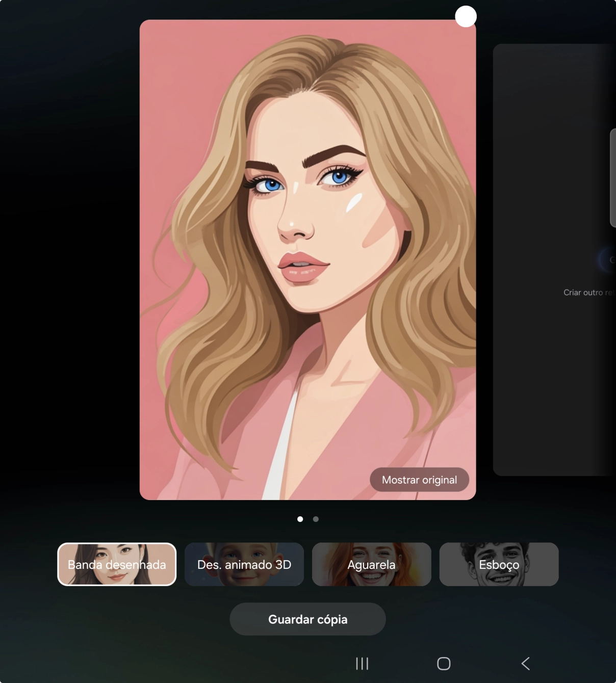616x683 pixels.
Task: Click the Guardar cópia button
Action: tap(307, 619)
